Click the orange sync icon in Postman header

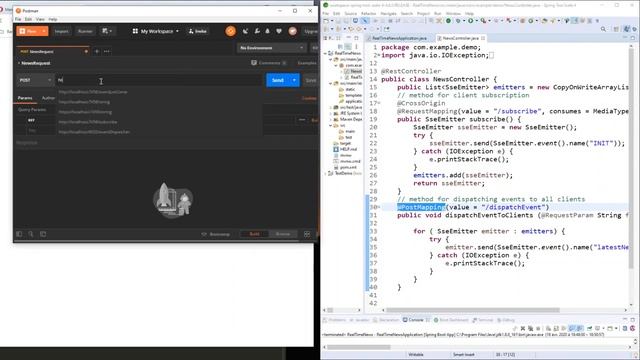[x=231, y=31]
